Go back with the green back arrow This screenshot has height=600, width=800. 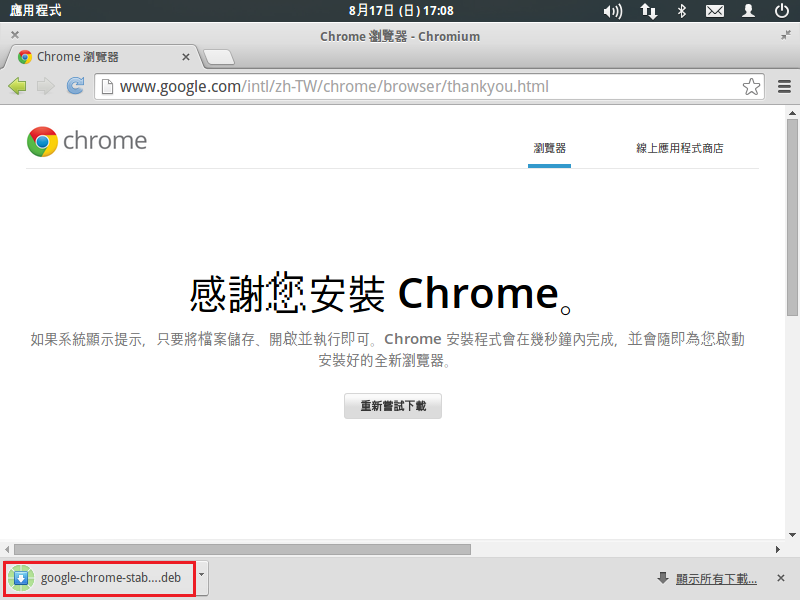pos(17,86)
